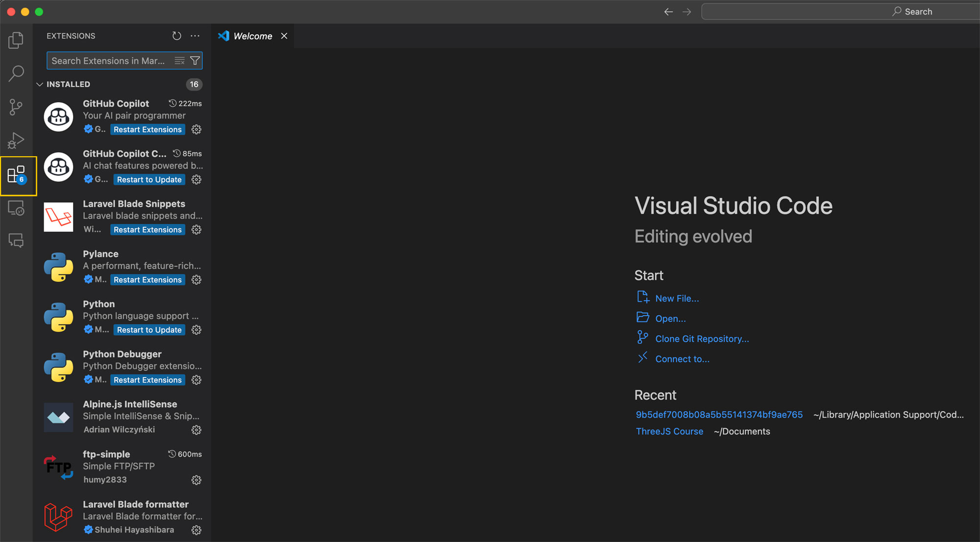The width and height of the screenshot is (980, 542).
Task: Open manage gear for Python Debugger
Action: tap(196, 380)
